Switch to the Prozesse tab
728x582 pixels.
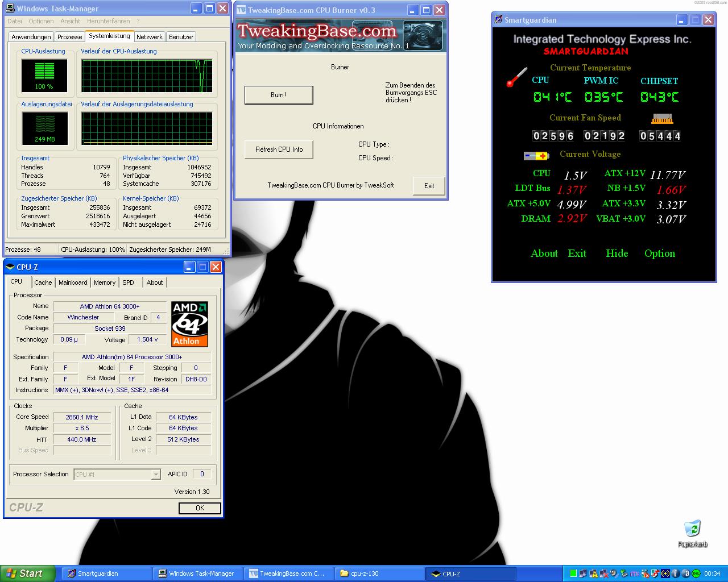tap(70, 37)
